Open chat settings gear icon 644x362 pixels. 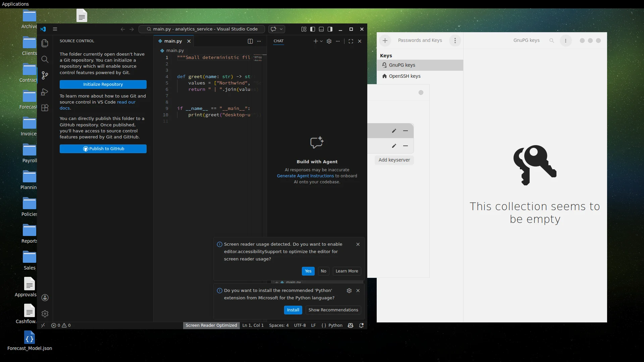[329, 41]
